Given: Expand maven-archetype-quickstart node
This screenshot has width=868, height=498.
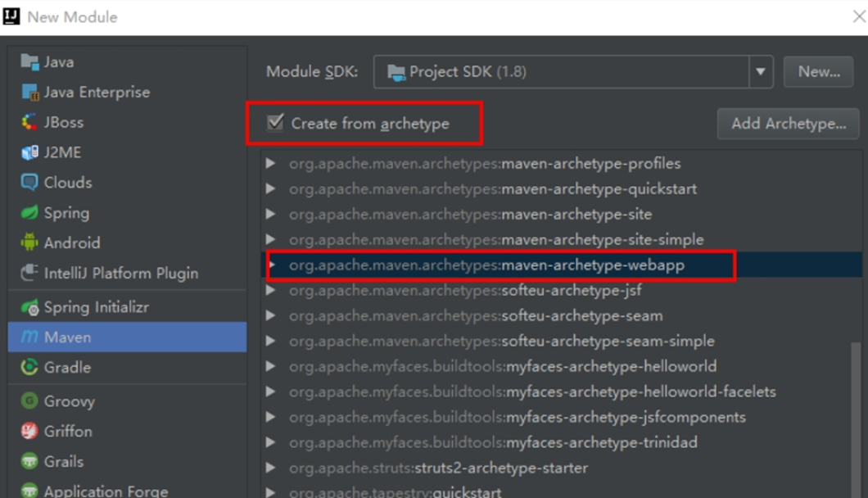Looking at the screenshot, I should coord(271,189).
